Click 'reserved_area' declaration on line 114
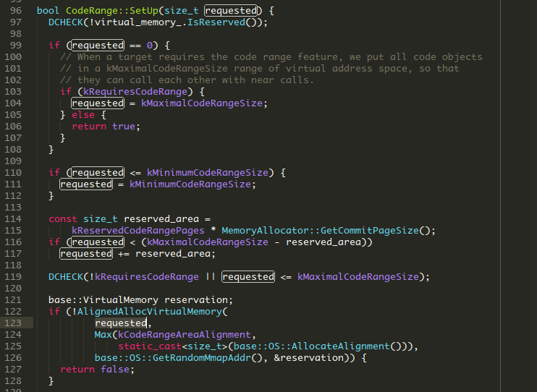 (161, 219)
